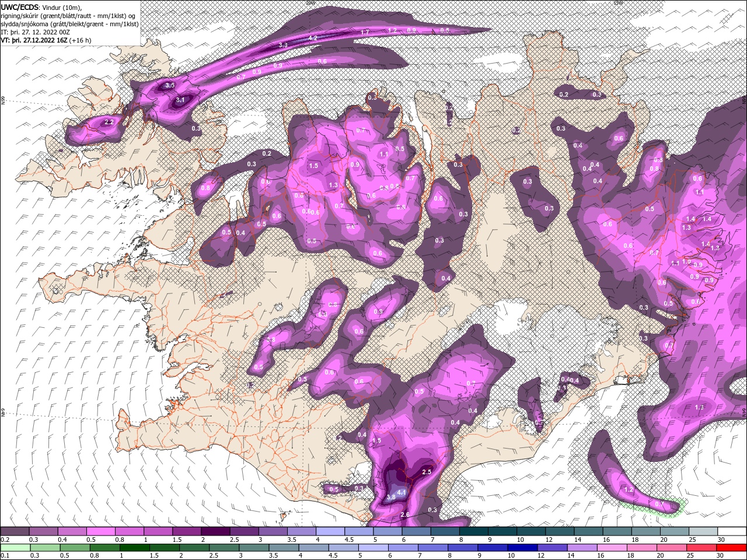Pick the dark plum 2 swatch in upper legend
Image resolution: width=747 pixels, height=560 pixels.
coord(215,531)
